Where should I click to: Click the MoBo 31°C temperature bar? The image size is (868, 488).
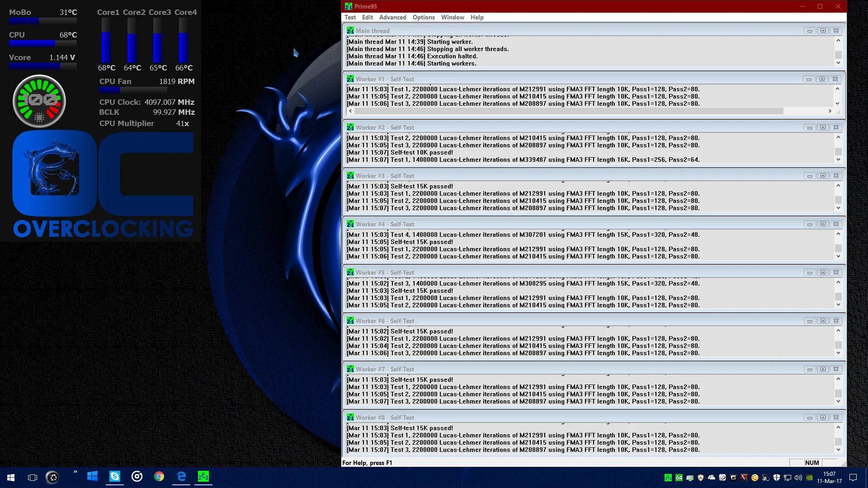(x=42, y=21)
